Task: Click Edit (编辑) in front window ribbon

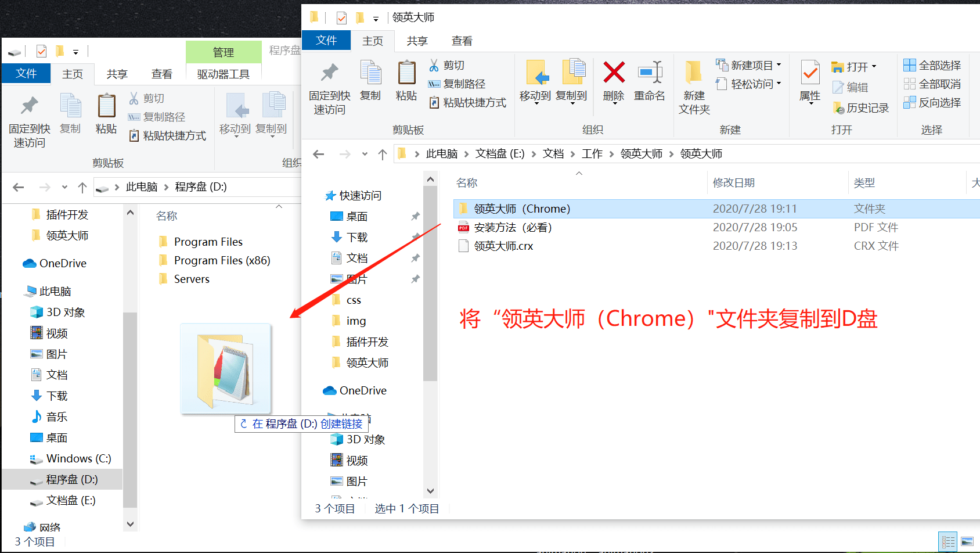Action: [x=851, y=87]
